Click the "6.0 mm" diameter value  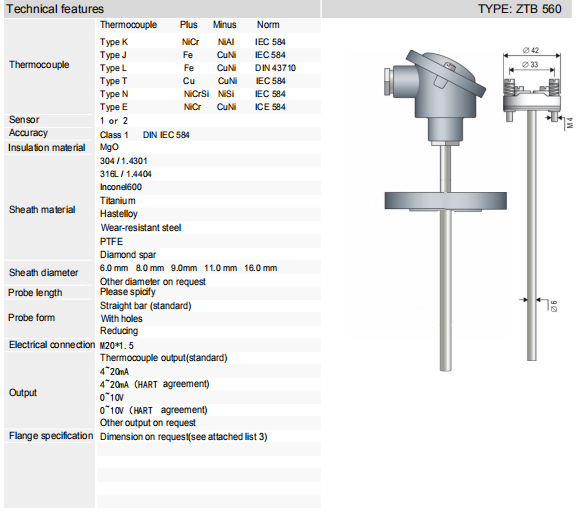click(114, 268)
